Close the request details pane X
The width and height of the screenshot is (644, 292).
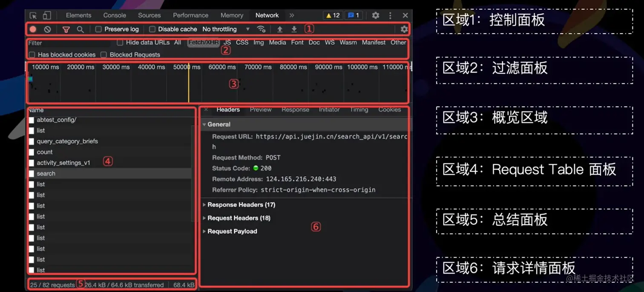206,109
